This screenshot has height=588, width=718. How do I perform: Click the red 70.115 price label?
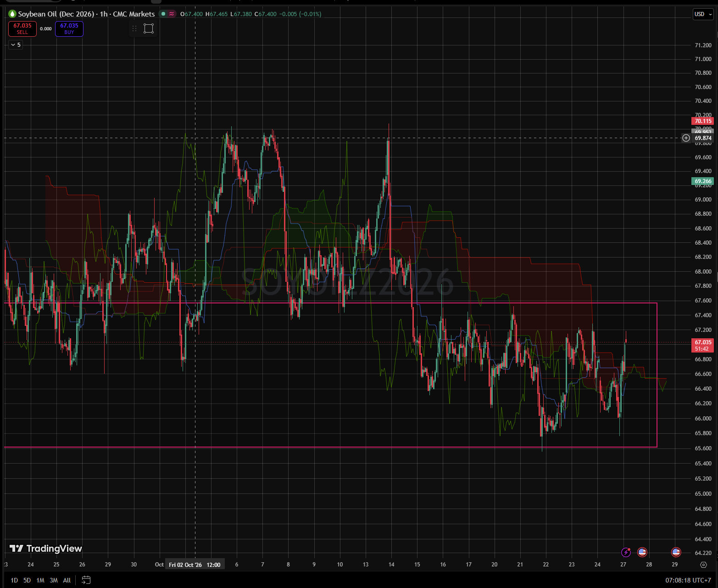(x=702, y=121)
